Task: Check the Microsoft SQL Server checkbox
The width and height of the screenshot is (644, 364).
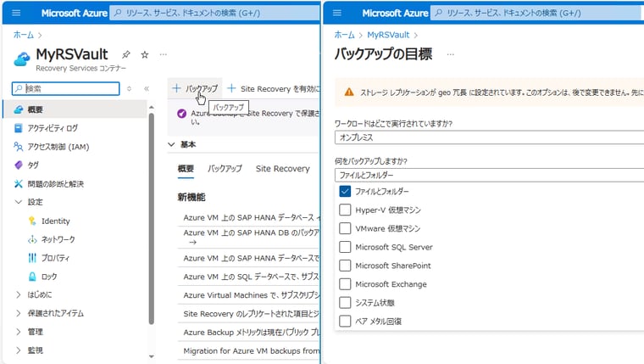Action: (345, 247)
